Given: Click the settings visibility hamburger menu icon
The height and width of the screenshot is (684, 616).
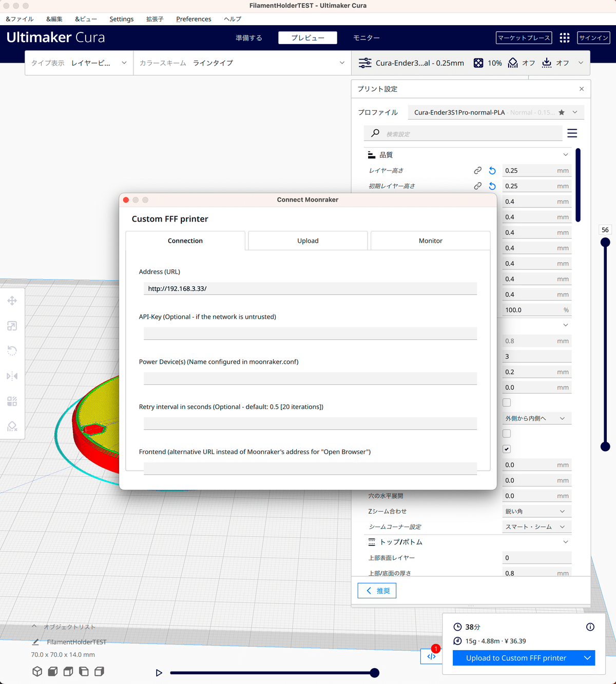Looking at the screenshot, I should click(572, 133).
